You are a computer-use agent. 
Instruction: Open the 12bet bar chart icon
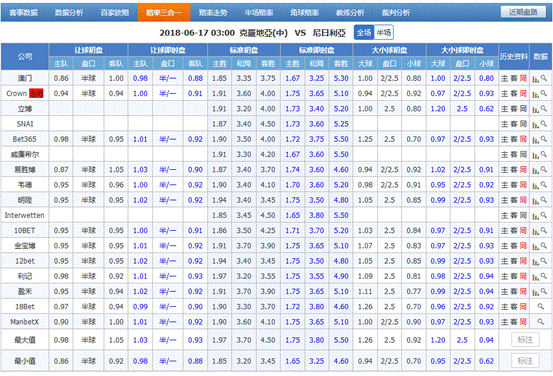[535, 262]
